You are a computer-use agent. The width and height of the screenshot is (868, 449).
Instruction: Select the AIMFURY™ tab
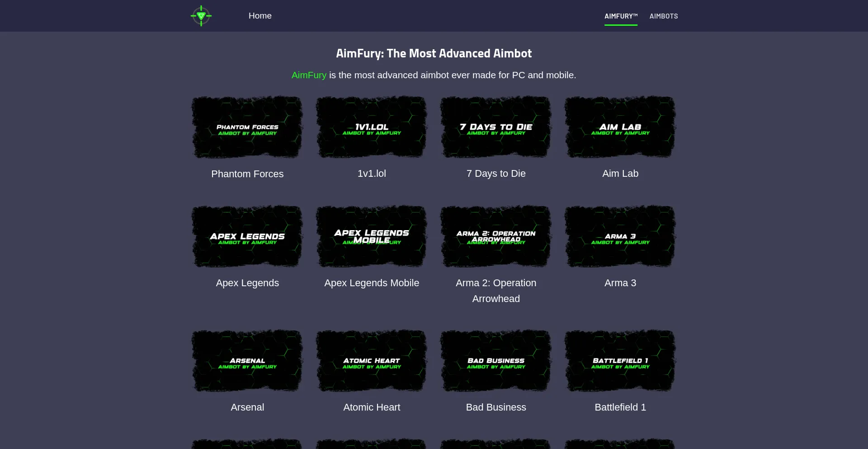tap(621, 16)
